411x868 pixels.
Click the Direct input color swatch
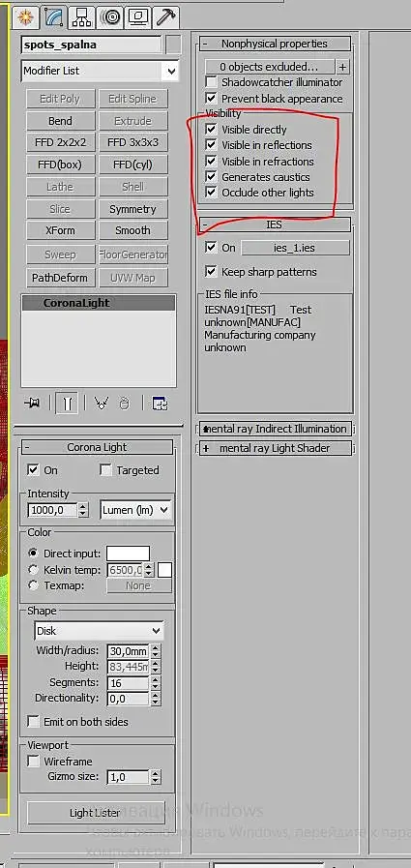click(128, 553)
